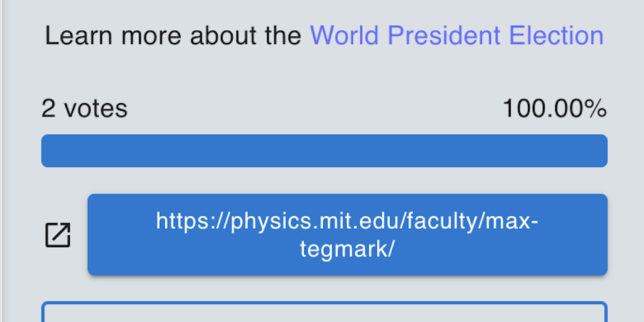Select the outlined box below the URL button
The height and width of the screenshot is (322, 644).
pyautogui.click(x=324, y=313)
